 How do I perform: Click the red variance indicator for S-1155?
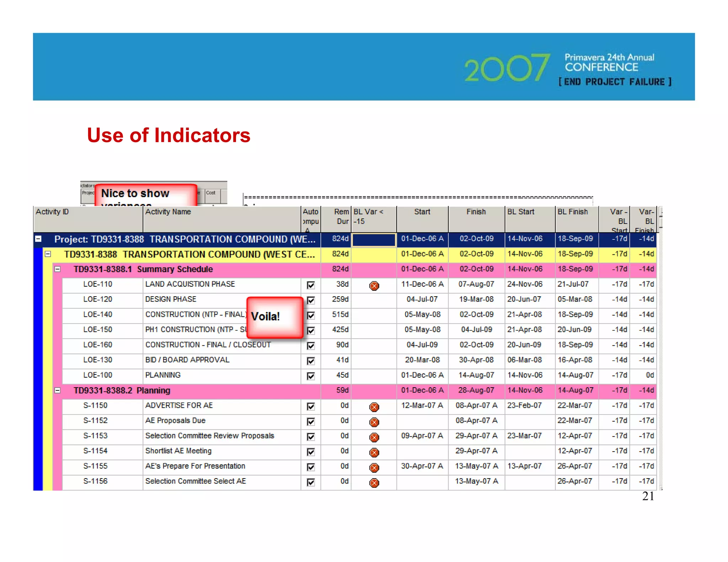(374, 468)
